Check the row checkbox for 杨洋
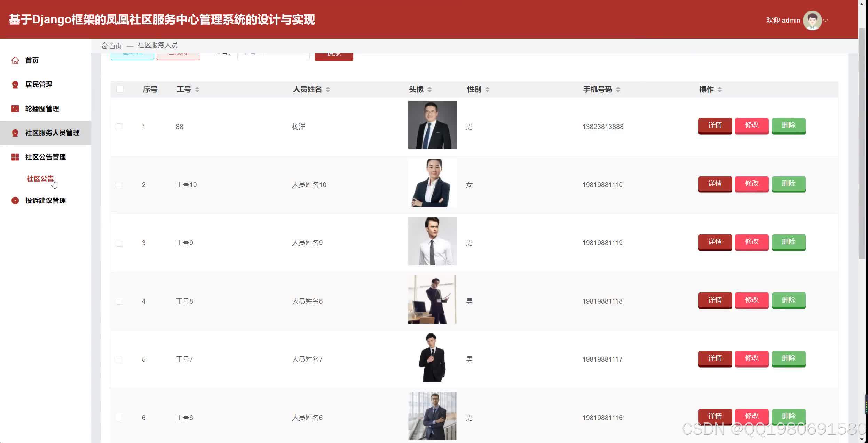 [x=119, y=127]
